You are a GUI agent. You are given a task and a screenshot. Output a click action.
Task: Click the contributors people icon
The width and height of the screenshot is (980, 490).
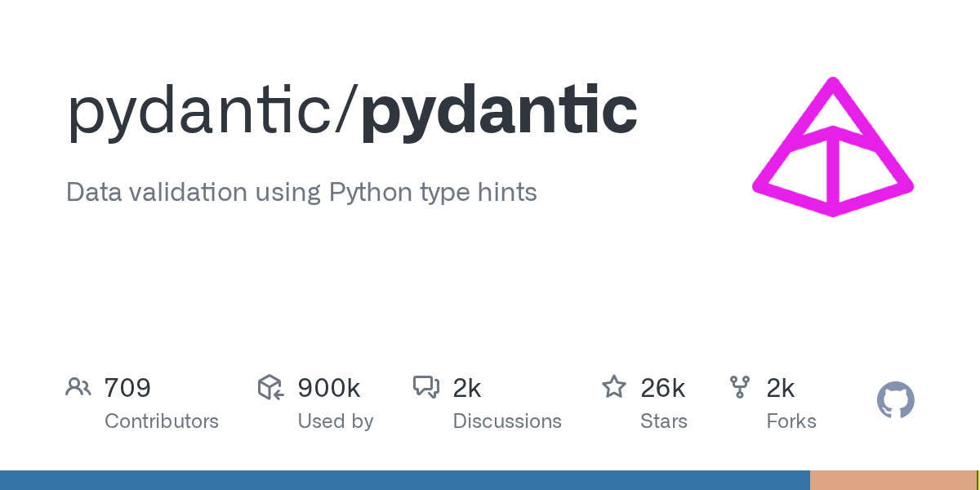78,387
